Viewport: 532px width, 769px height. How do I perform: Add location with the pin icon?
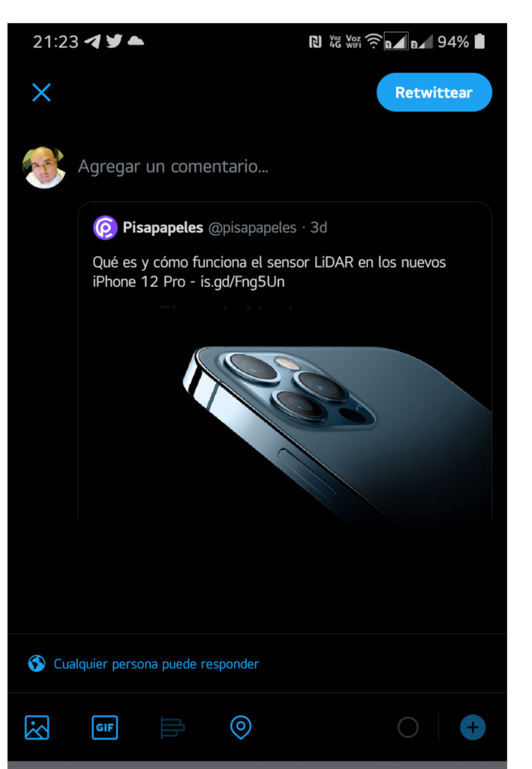tap(241, 727)
